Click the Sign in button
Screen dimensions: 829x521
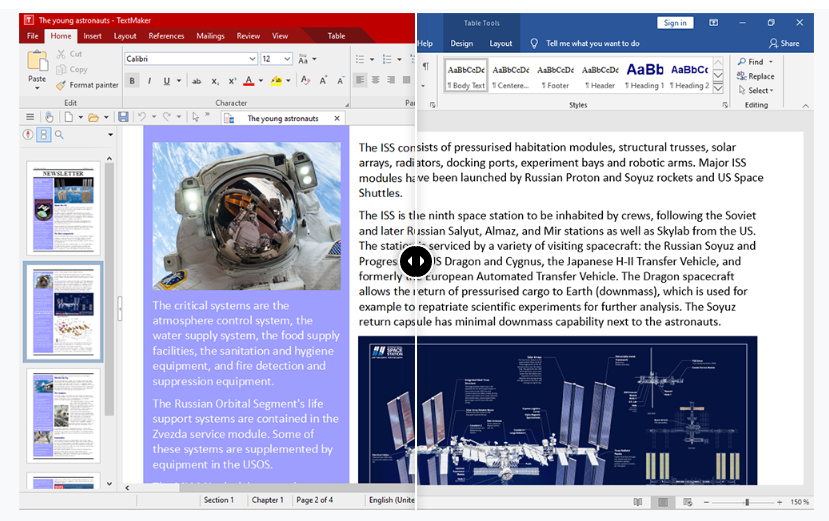coord(675,23)
